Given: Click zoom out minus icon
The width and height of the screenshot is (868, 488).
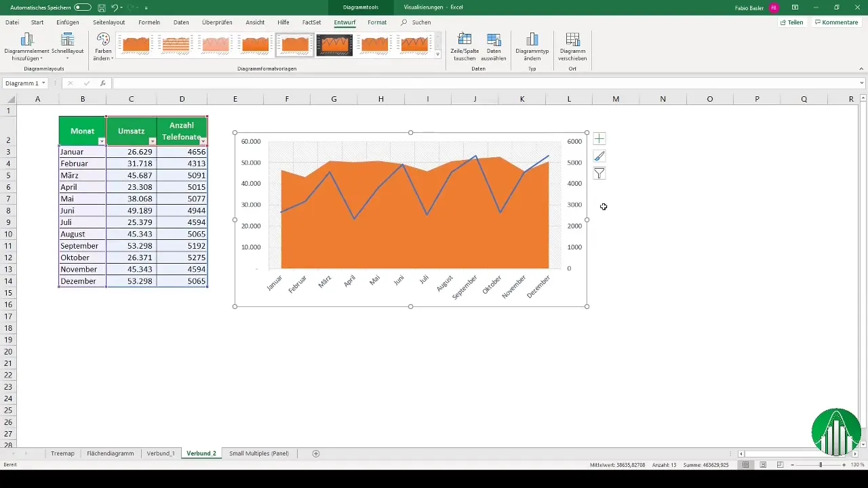Looking at the screenshot, I should tap(791, 464).
